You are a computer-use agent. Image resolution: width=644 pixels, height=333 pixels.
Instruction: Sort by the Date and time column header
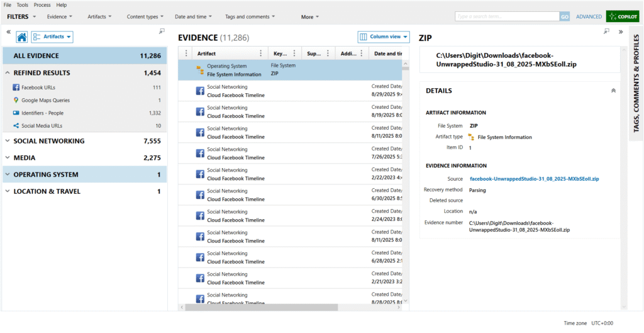(x=389, y=54)
